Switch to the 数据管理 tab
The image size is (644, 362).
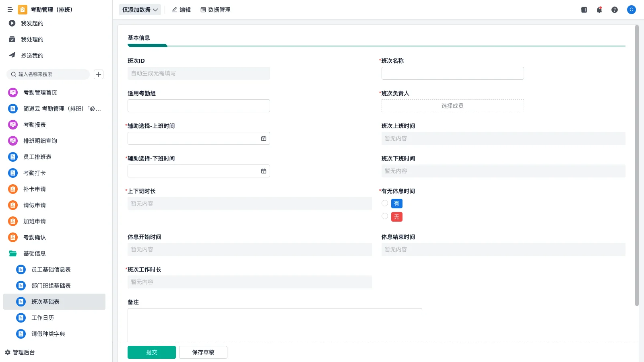coord(215,10)
